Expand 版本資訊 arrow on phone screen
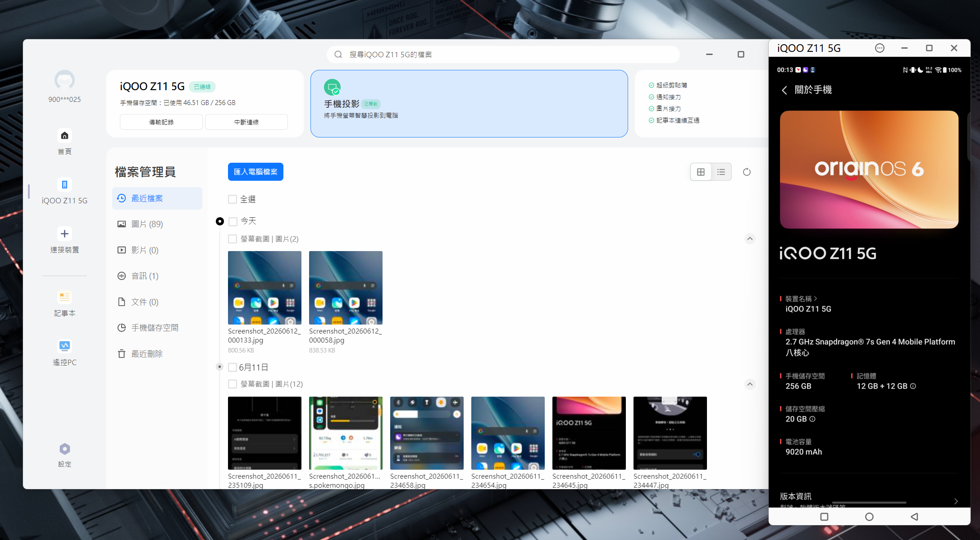 pos(956,501)
